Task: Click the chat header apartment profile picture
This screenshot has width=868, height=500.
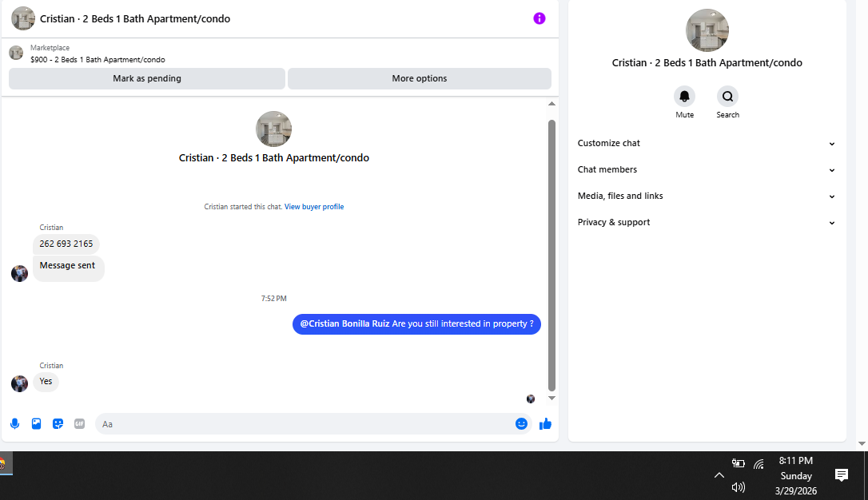Action: pos(23,19)
